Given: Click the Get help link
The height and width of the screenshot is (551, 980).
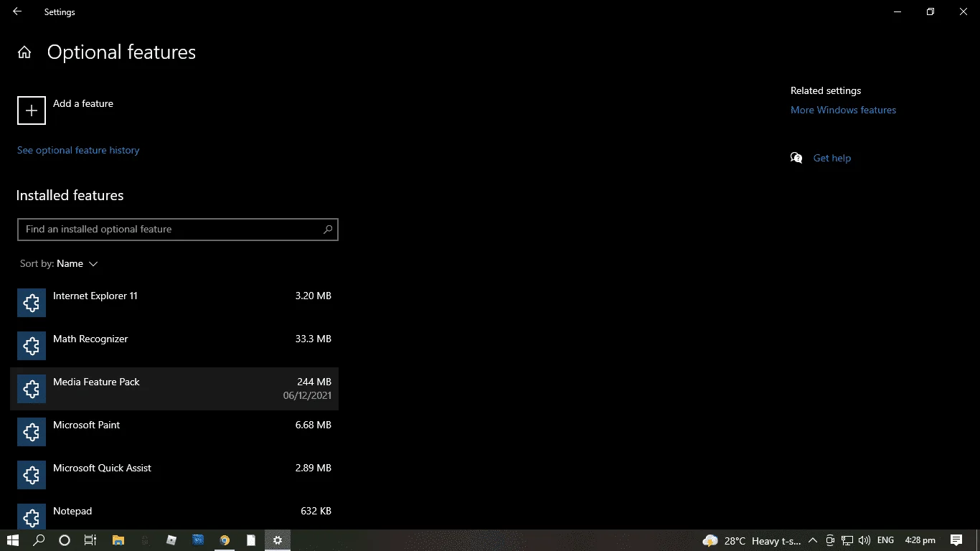Looking at the screenshot, I should click(832, 158).
